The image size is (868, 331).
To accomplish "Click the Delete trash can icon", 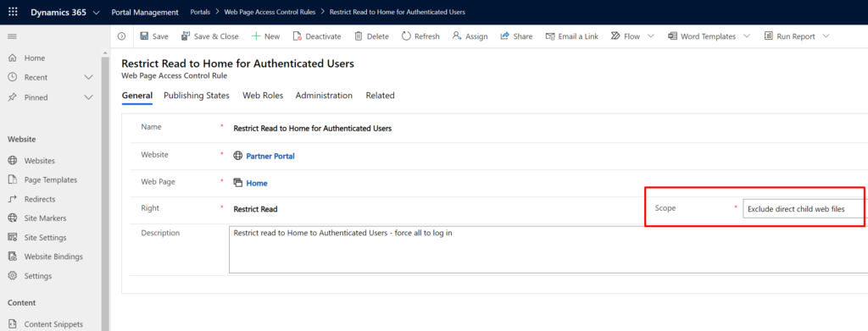I will (359, 36).
